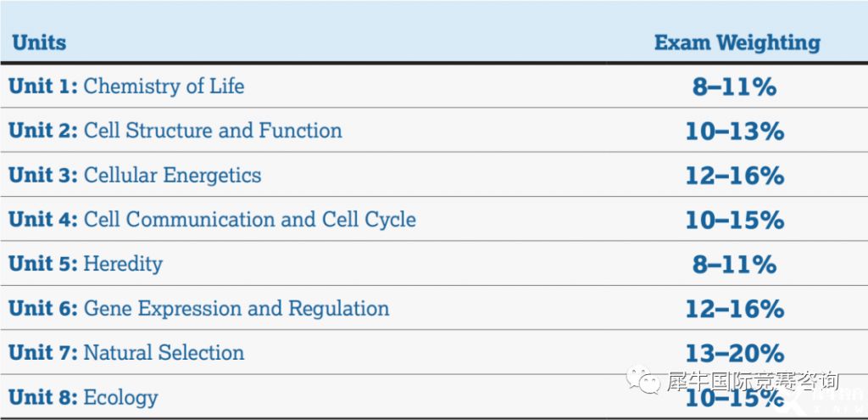This screenshot has height=420, width=868.
Task: Select Unit 2: Cell Structure and Function
Action: pos(175,131)
